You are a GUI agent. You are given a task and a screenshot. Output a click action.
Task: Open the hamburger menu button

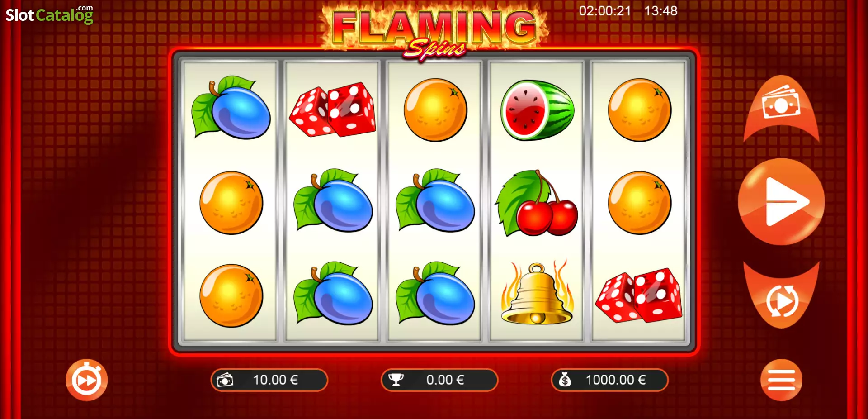tap(781, 380)
